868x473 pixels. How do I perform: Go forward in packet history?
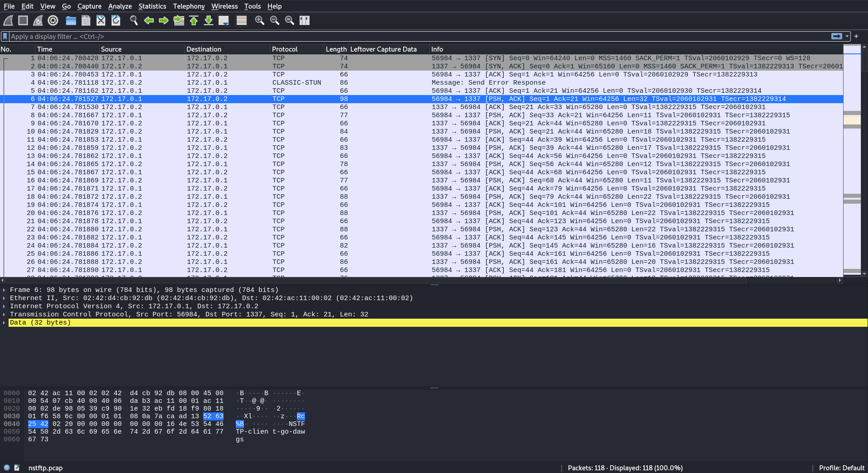[x=164, y=20]
